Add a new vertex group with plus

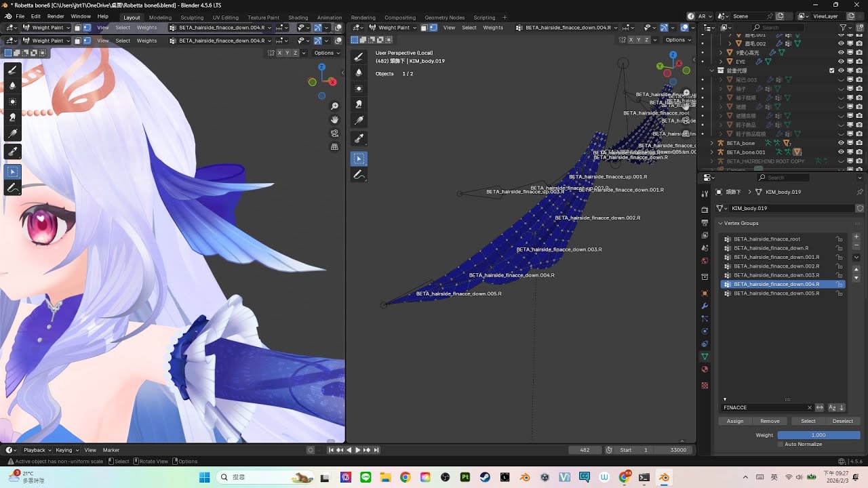point(856,237)
